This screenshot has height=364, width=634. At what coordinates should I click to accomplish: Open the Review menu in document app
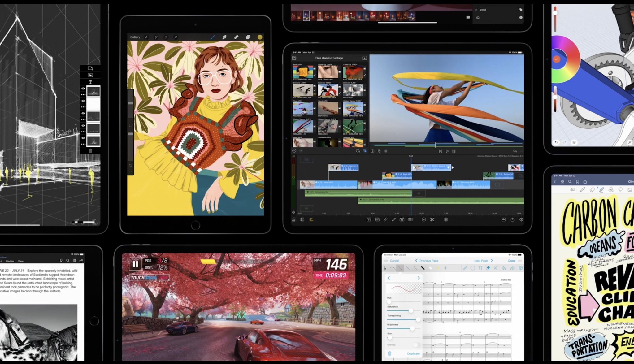click(10, 261)
